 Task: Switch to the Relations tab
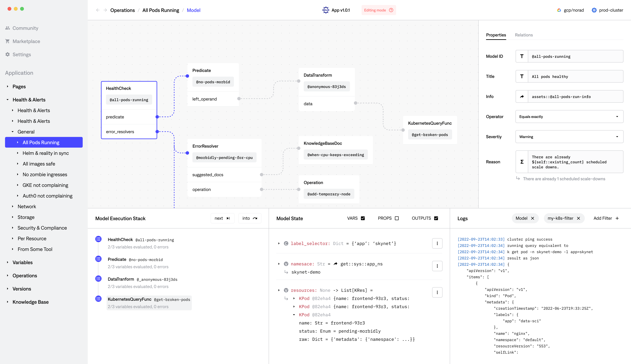tap(524, 35)
